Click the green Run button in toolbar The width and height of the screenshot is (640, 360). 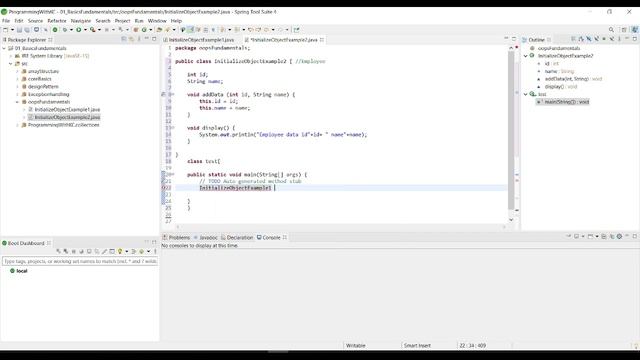tap(79, 30)
